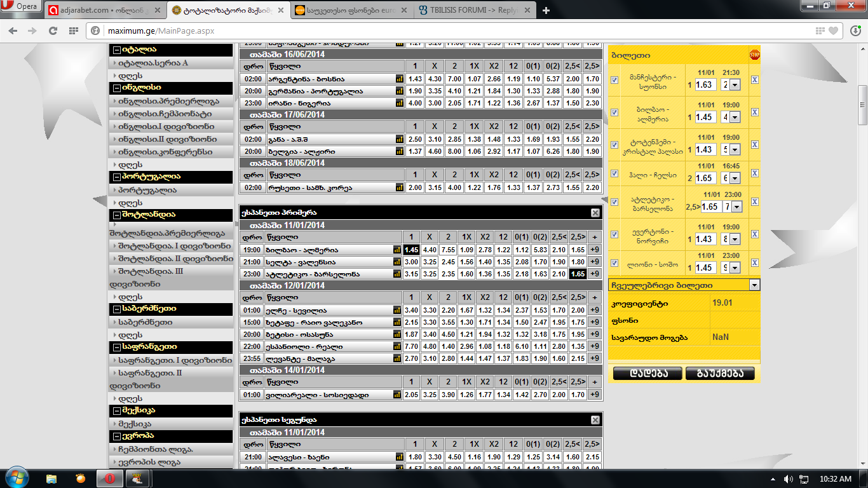The image size is (868, 488).
Task: Uncheck the ჰალი - ჩელსი bet checkbox
Action: tap(614, 174)
